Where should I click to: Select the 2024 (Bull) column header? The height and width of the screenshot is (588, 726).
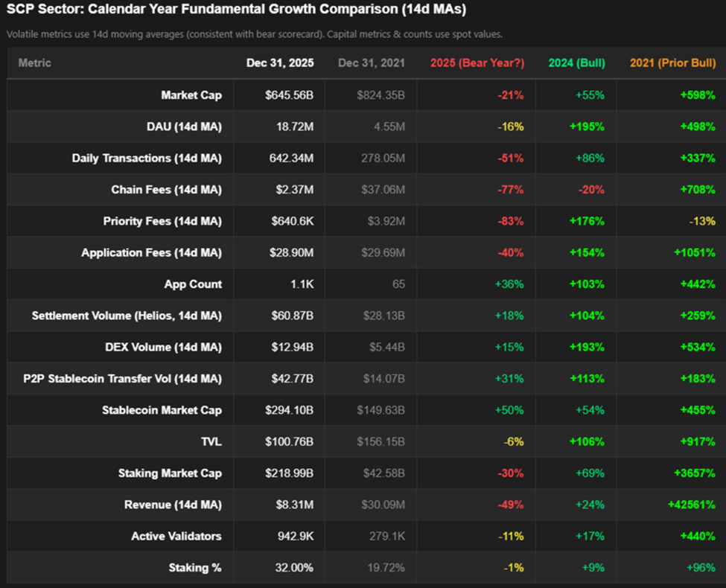pyautogui.click(x=576, y=63)
